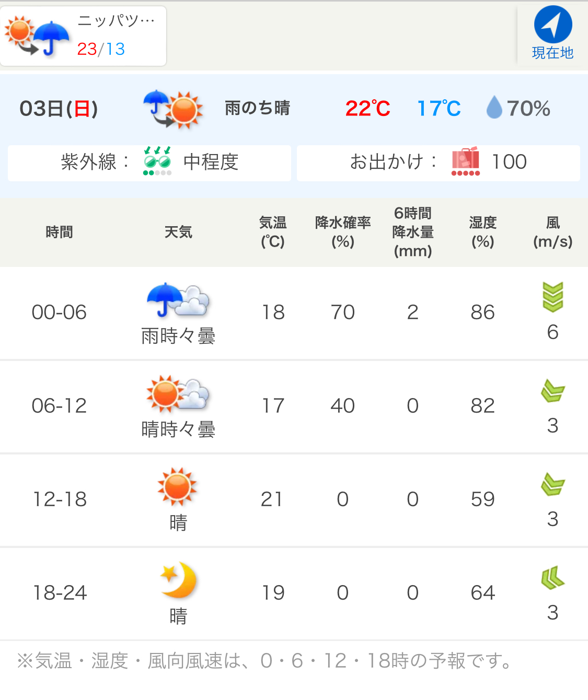Tap the rain-then-sunny icon for 03日
This screenshot has height=700, width=588.
coord(173,109)
